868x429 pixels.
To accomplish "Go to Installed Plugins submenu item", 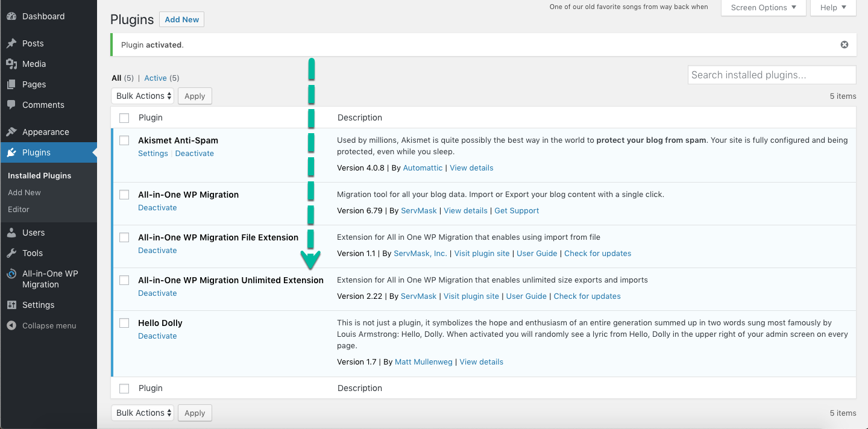I will [40, 175].
